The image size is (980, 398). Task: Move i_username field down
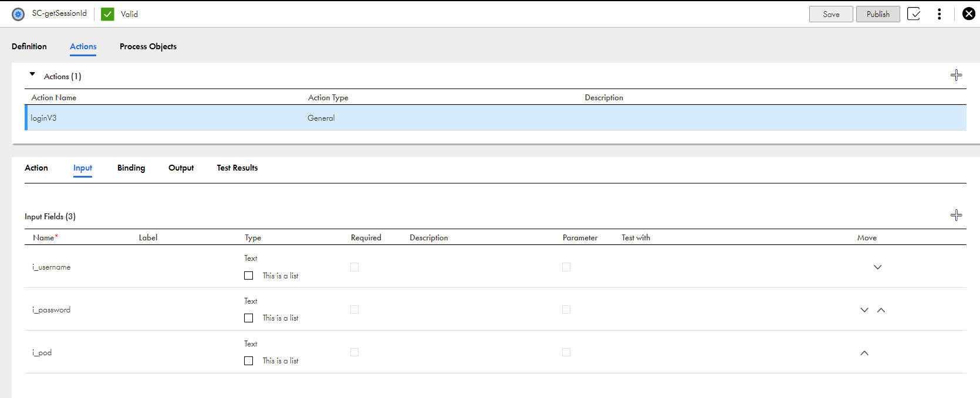pos(878,267)
